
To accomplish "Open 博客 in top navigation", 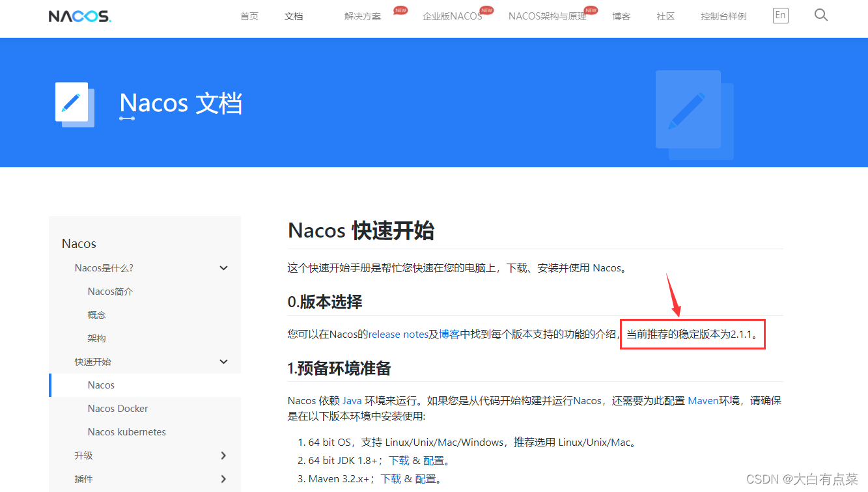I will point(621,16).
